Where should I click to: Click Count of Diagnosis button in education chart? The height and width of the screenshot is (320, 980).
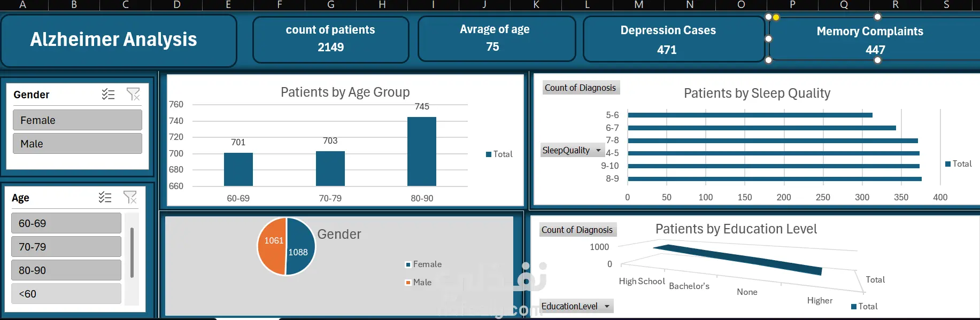(x=577, y=230)
